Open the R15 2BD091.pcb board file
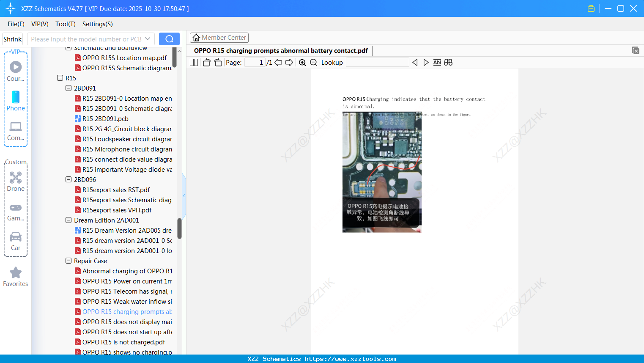 point(105,119)
